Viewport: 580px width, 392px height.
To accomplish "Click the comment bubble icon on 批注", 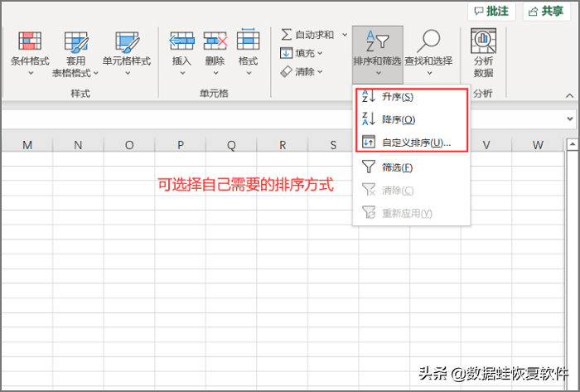I will (479, 12).
